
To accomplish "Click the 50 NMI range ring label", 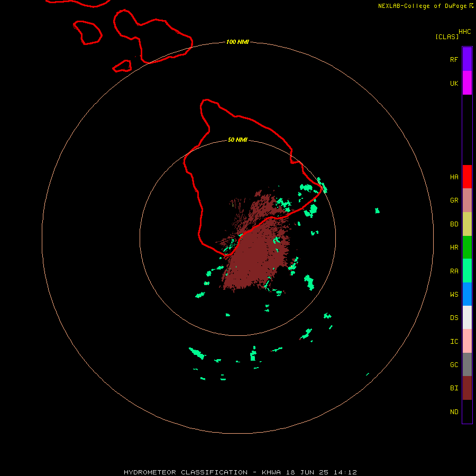I will pos(237,140).
